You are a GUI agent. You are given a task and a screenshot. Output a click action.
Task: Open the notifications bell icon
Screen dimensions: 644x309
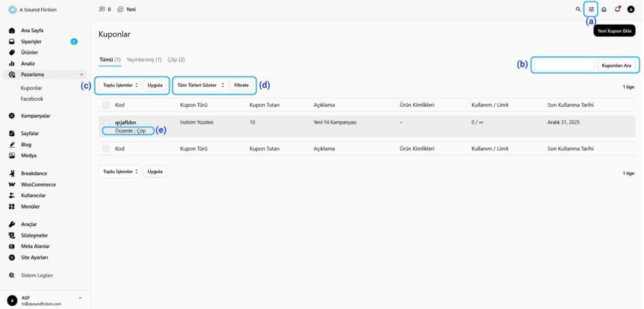617,9
